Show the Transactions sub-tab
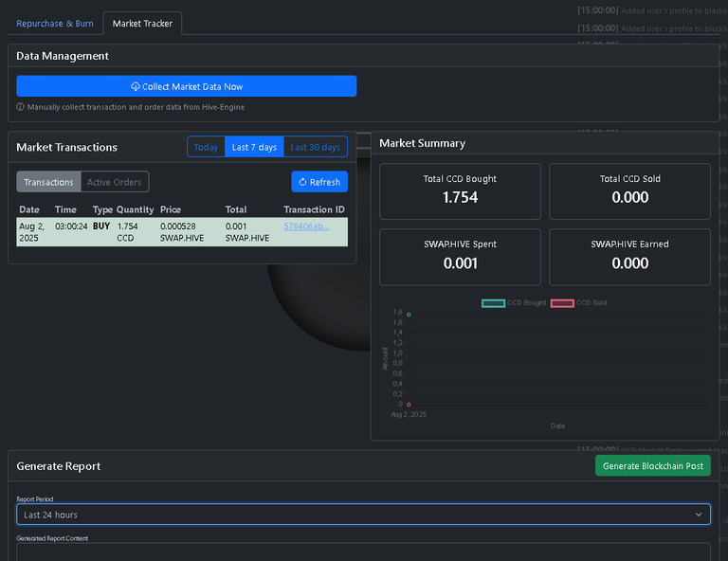 tap(48, 182)
